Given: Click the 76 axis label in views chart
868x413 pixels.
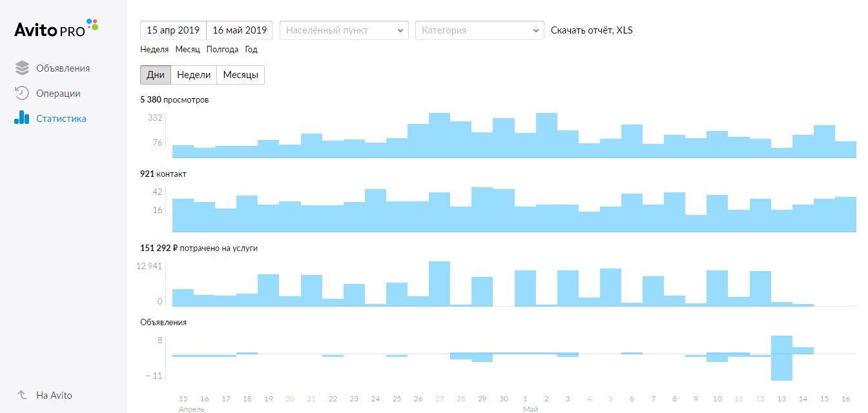Looking at the screenshot, I should pos(158,143).
